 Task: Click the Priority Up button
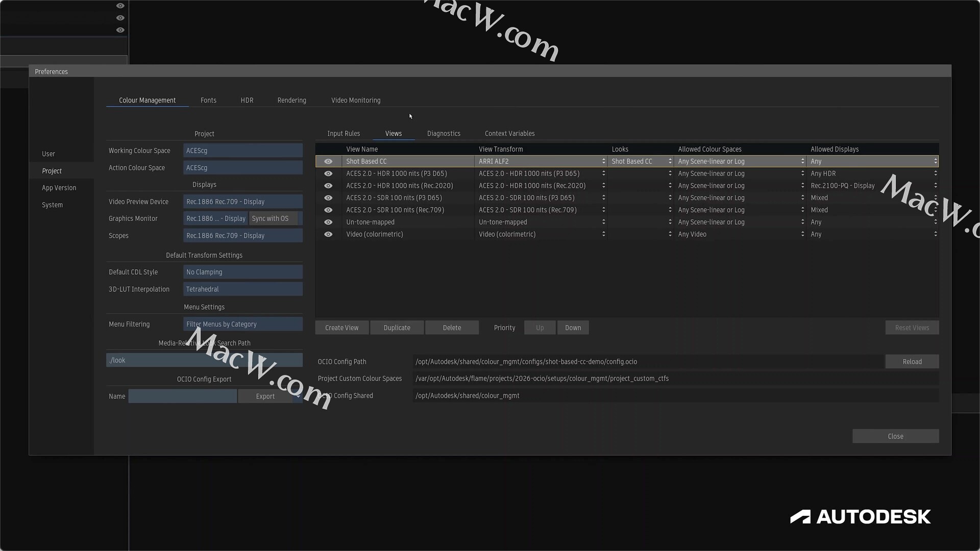[540, 328]
